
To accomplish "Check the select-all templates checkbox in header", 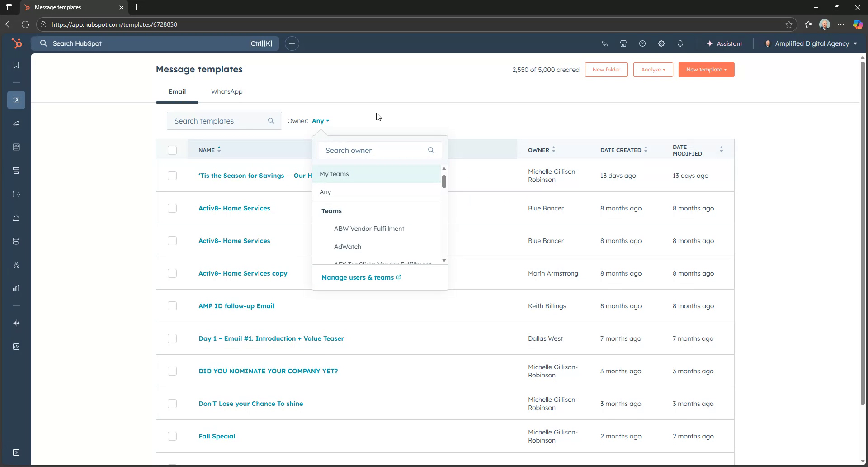I will (x=172, y=150).
